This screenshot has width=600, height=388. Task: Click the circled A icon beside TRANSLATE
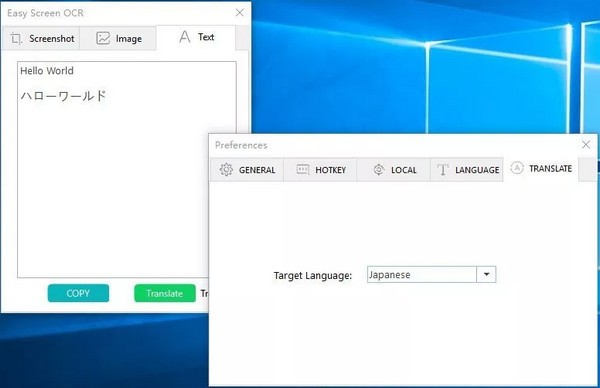[x=517, y=168]
